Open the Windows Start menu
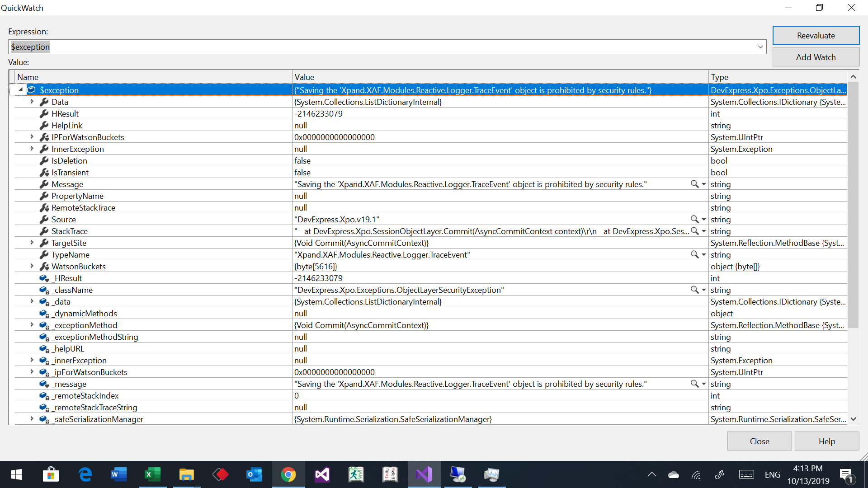The height and width of the screenshot is (488, 868). 16,474
